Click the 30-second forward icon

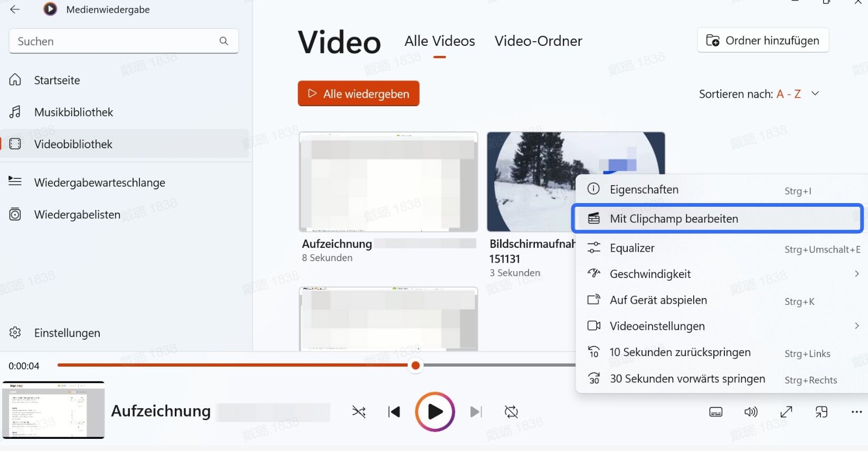[x=594, y=378]
